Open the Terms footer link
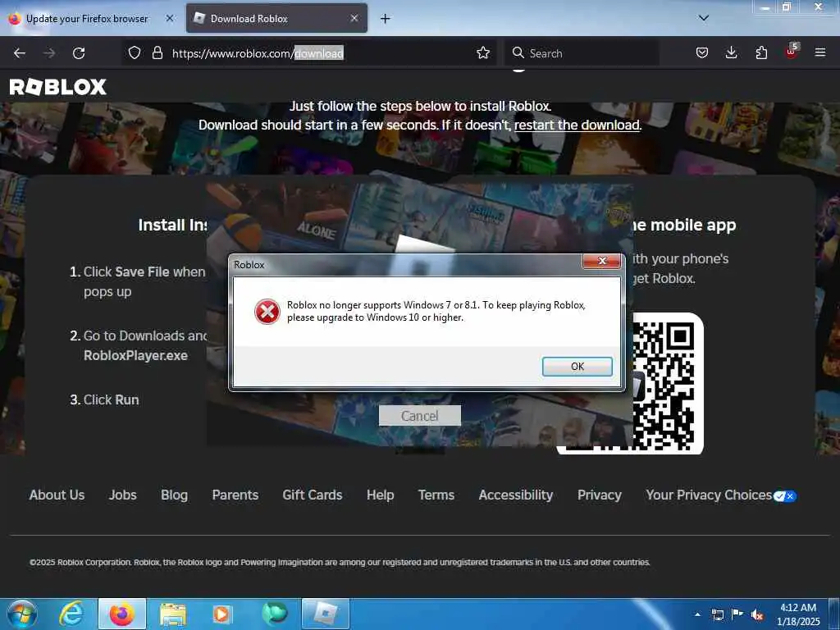 point(436,495)
